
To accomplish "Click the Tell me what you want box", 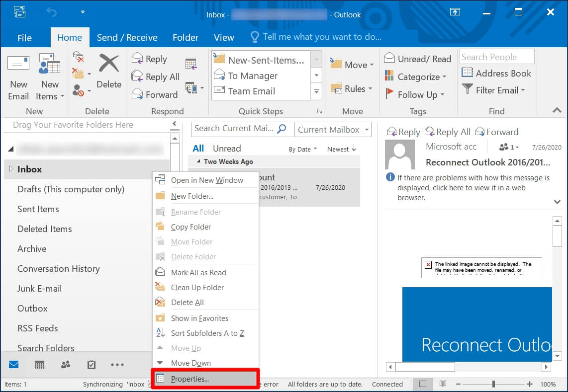I will (x=316, y=37).
